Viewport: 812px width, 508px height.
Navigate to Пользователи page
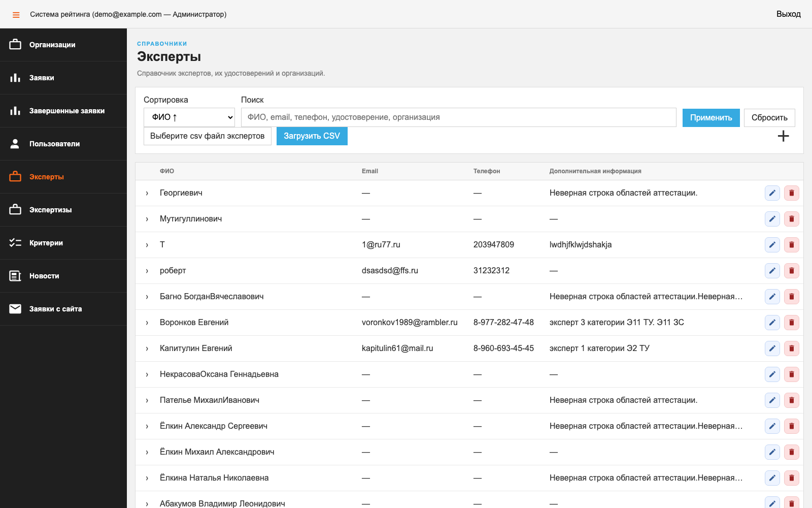point(63,144)
